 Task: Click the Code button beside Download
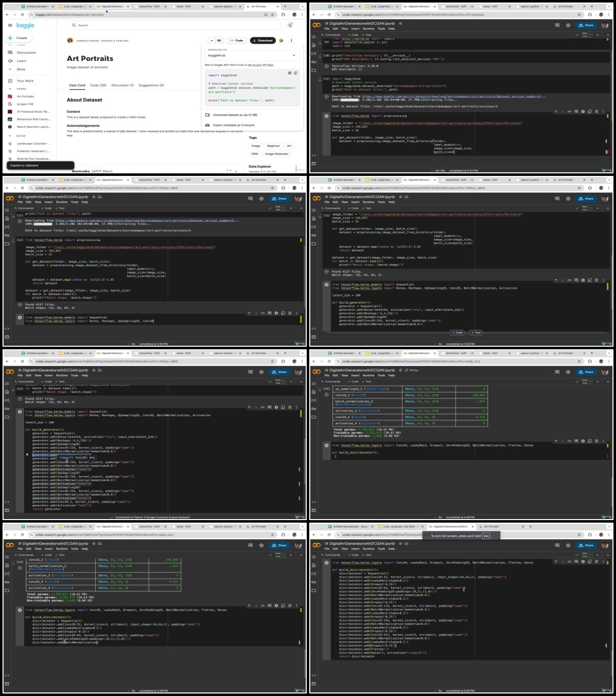[236, 41]
